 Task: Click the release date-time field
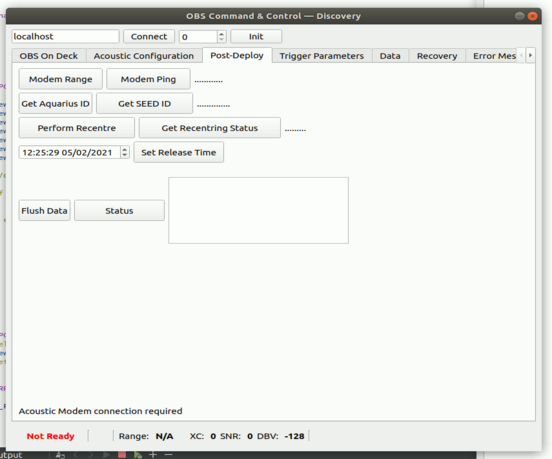(x=69, y=152)
